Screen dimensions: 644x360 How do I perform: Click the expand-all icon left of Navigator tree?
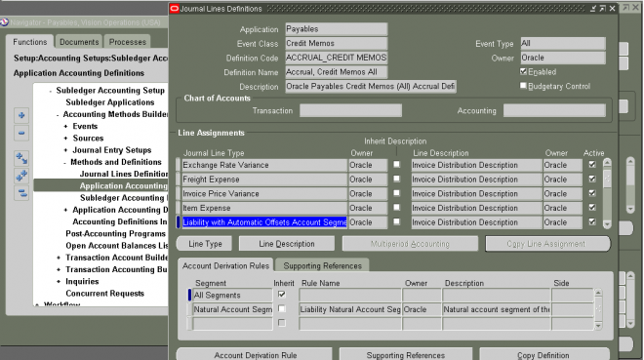pos(21,176)
